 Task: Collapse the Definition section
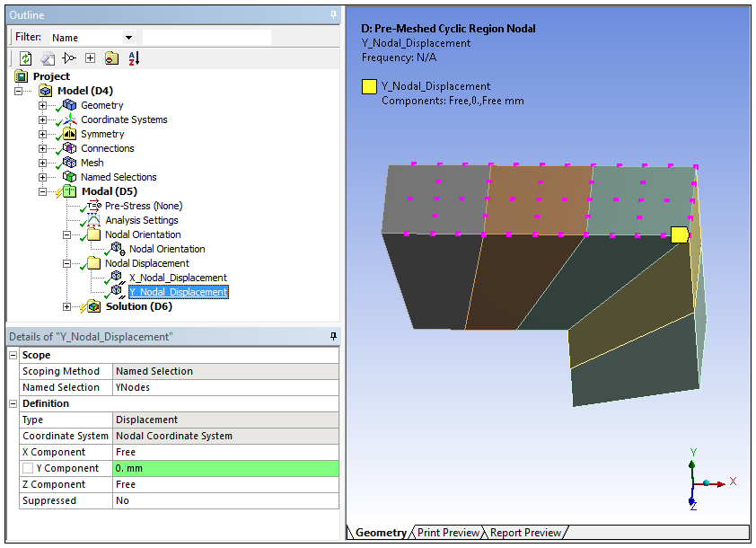coord(13,404)
